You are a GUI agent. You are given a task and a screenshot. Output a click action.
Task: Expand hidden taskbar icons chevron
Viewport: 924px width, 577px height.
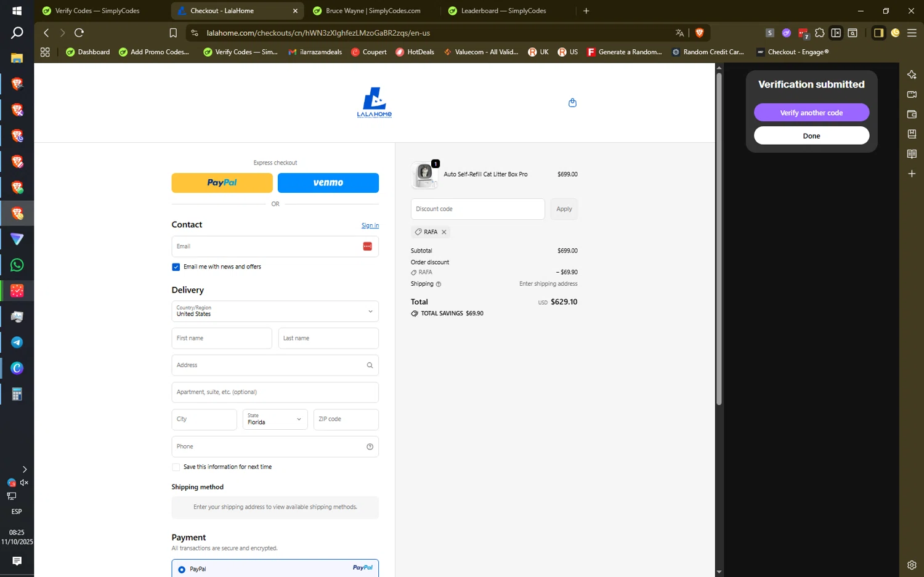[25, 469]
